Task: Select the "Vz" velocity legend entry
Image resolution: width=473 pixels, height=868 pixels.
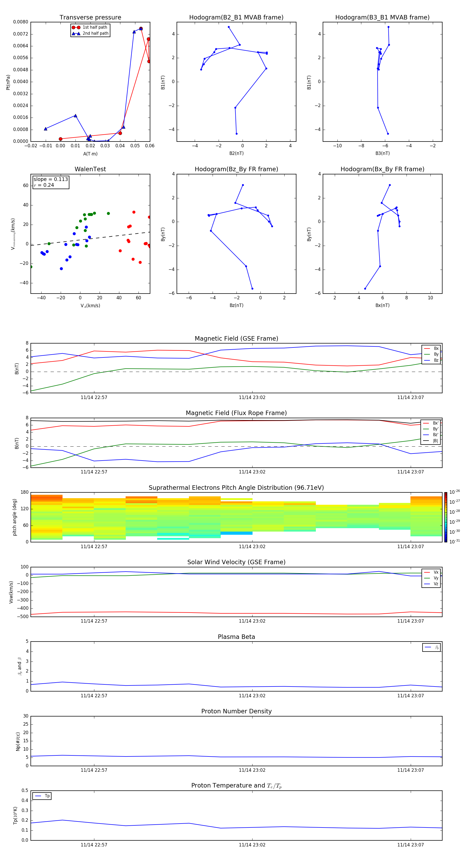Action: (431, 584)
